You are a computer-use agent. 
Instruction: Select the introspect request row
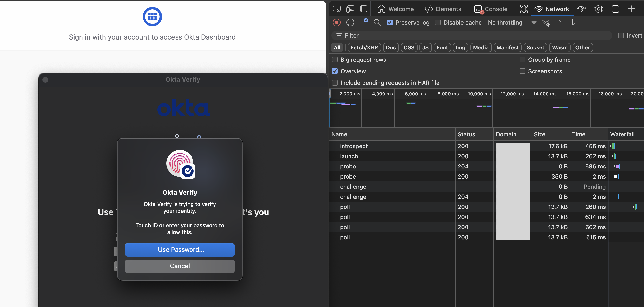click(486, 146)
